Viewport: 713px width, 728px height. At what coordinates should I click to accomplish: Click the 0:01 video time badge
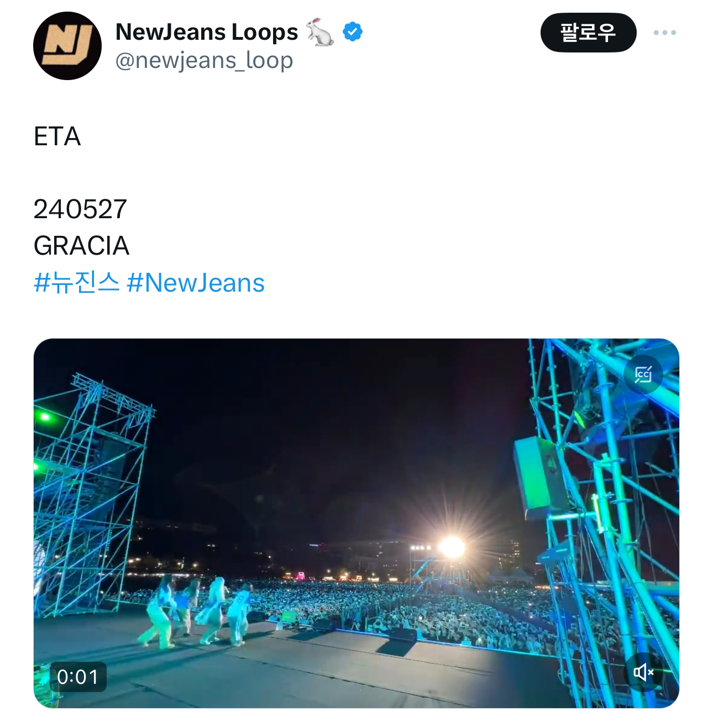(78, 677)
